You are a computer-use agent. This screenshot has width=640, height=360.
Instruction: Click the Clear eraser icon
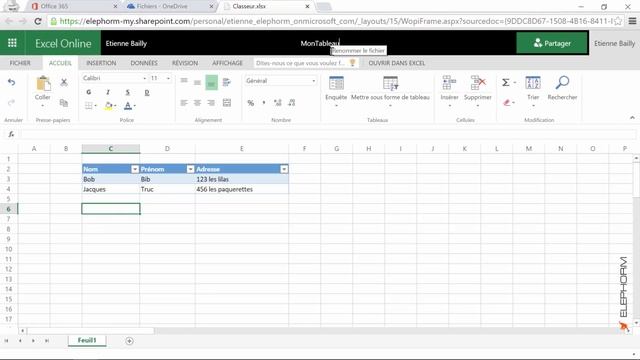click(507, 102)
